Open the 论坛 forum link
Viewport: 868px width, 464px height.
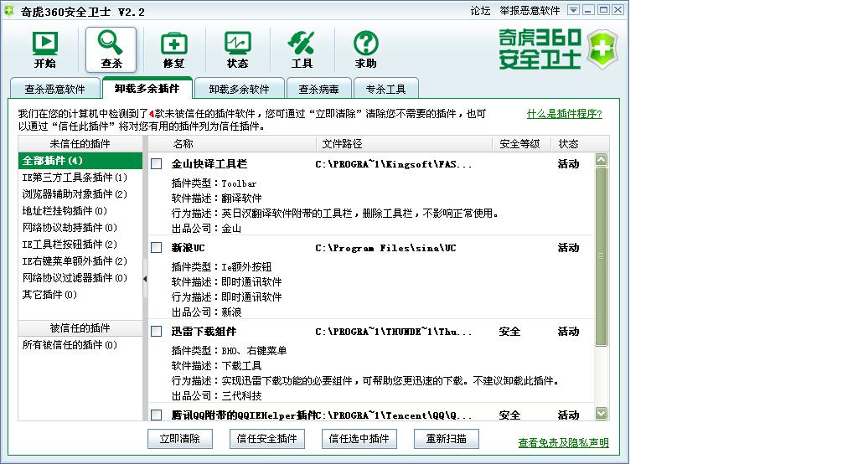pyautogui.click(x=481, y=11)
